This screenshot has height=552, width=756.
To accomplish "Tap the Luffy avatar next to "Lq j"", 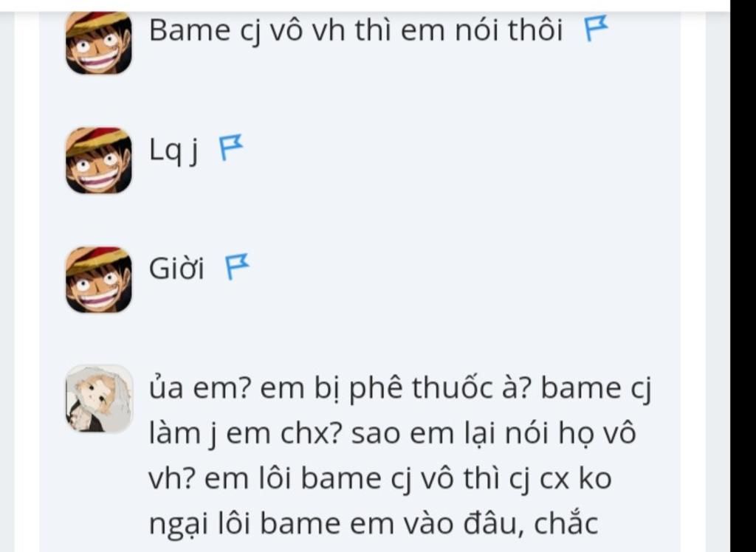I will [99, 161].
